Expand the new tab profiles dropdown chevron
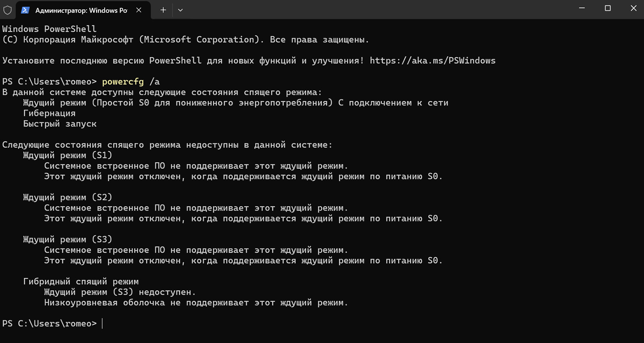Screen dimensions: 644x343 coord(180,10)
